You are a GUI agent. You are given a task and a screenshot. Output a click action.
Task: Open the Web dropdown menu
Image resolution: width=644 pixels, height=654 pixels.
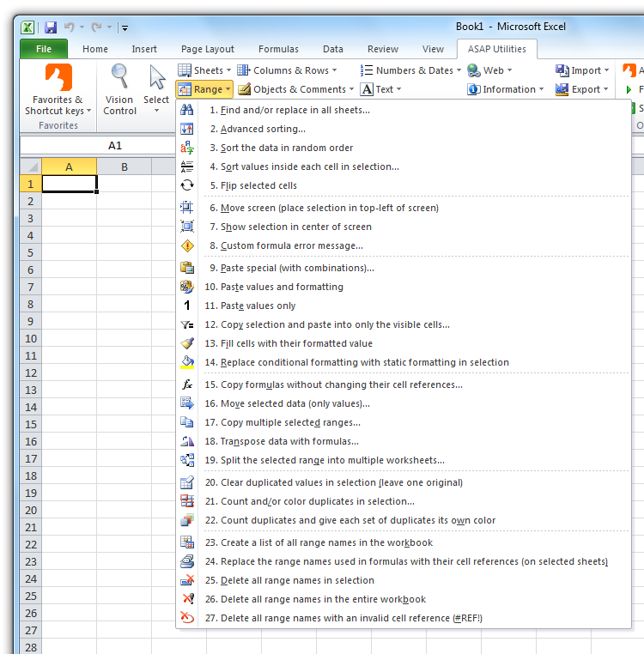(489, 70)
